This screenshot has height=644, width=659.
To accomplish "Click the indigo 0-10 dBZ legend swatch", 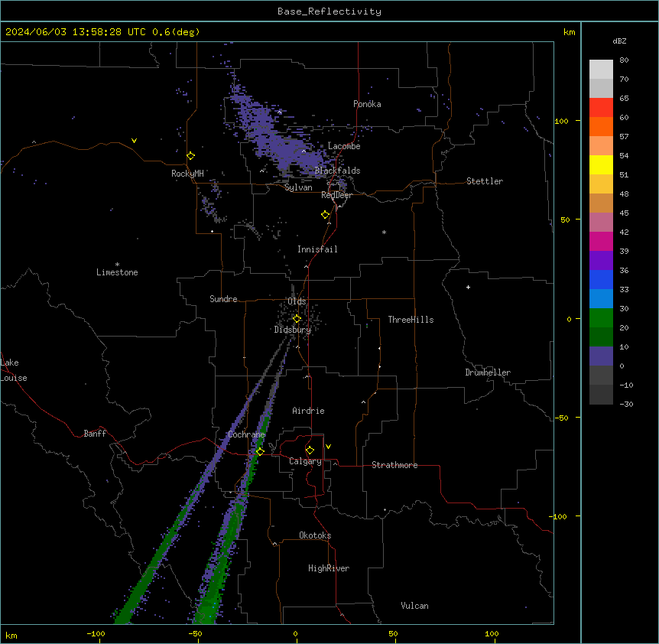I will [601, 356].
